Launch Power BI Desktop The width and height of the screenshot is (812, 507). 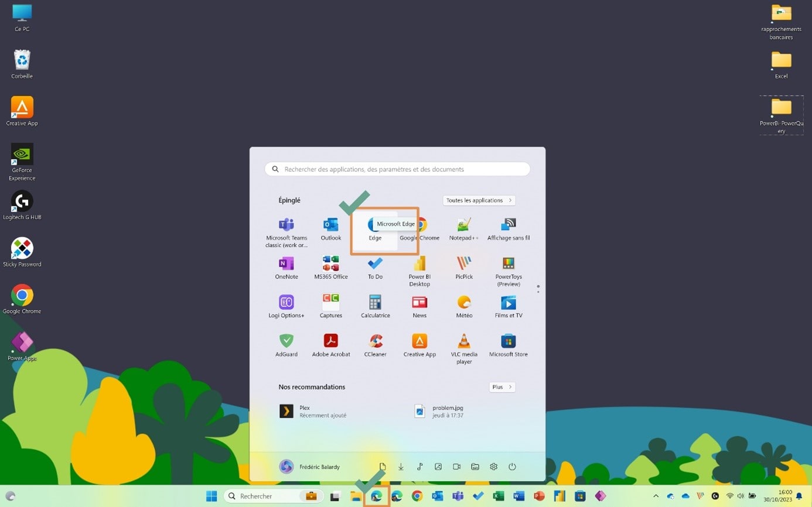point(419,272)
